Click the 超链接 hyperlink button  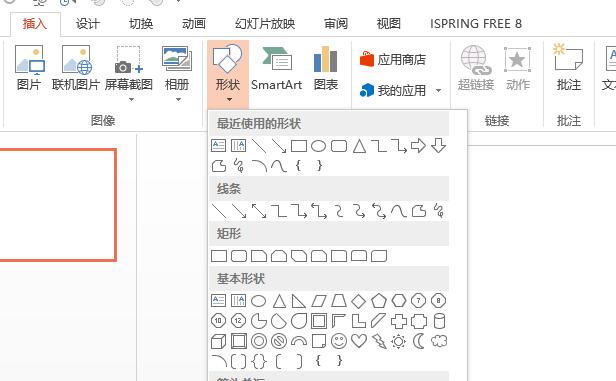pyautogui.click(x=476, y=68)
